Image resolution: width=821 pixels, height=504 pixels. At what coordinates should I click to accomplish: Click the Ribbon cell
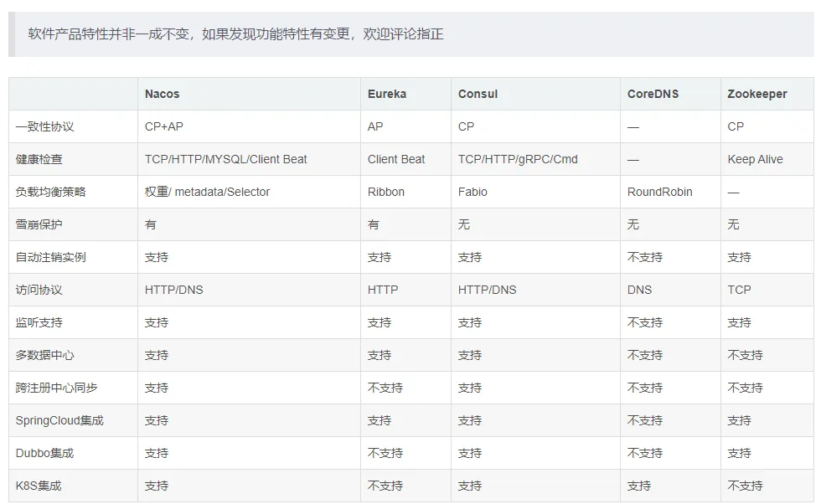click(x=386, y=192)
